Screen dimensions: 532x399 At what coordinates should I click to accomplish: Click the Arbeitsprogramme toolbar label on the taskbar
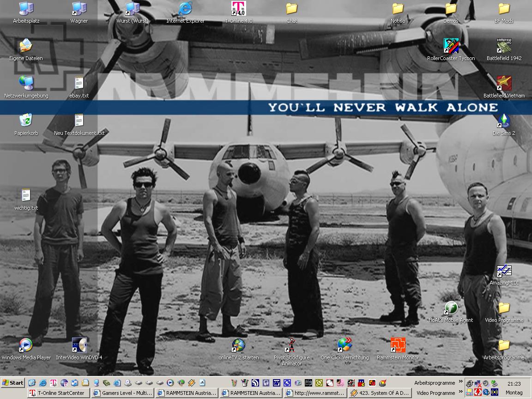[435, 383]
